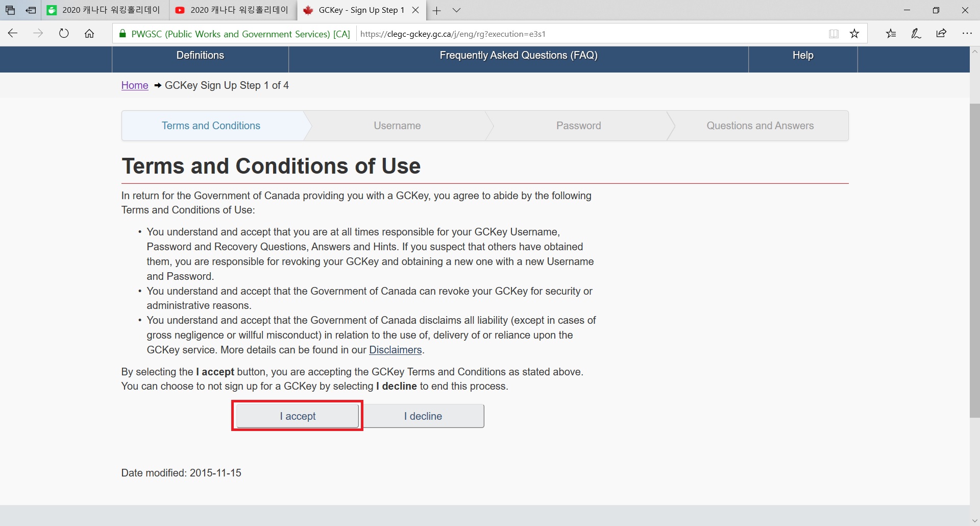Image resolution: width=980 pixels, height=526 pixels.
Task: Click the 'Terms and Conditions of Use' heading
Action: click(271, 166)
